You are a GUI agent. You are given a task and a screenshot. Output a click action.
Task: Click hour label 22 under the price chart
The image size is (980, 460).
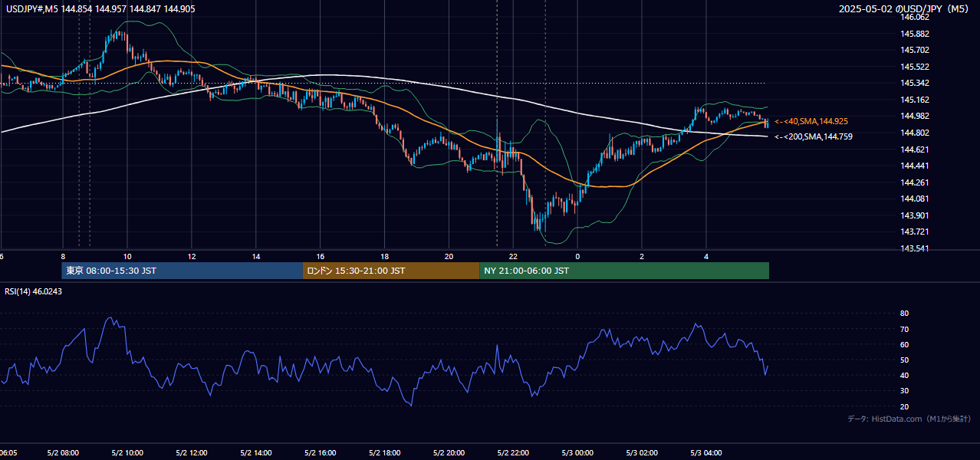pyautogui.click(x=514, y=256)
